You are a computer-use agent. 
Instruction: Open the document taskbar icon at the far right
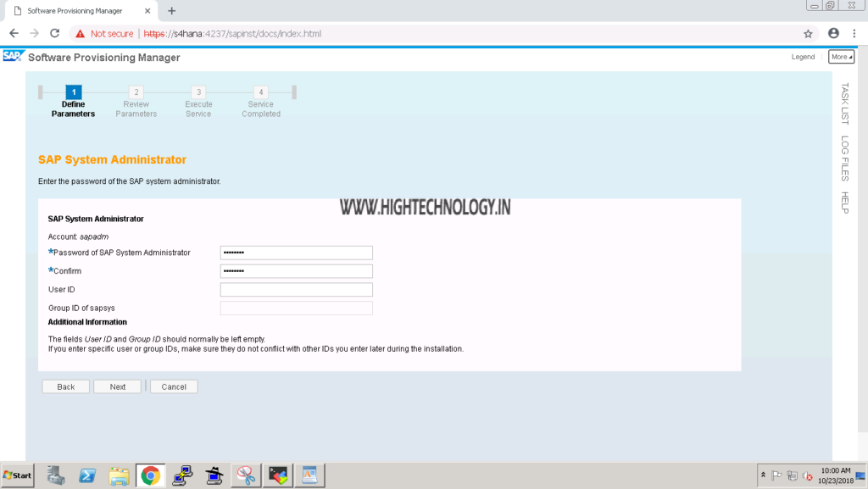pos(309,475)
